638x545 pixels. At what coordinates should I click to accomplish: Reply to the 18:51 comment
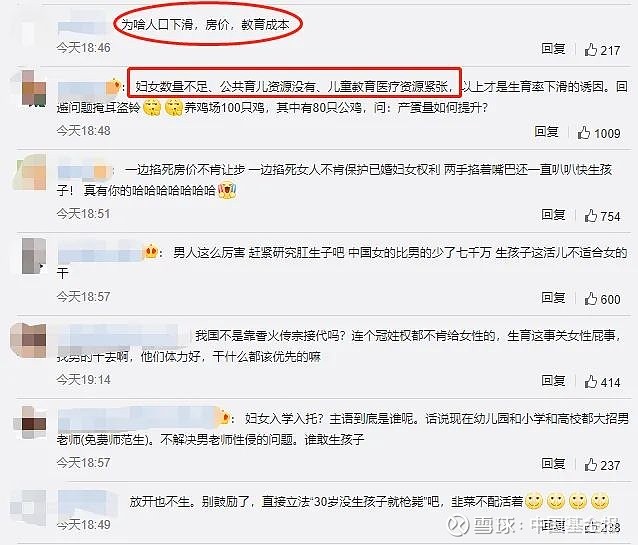coord(553,215)
